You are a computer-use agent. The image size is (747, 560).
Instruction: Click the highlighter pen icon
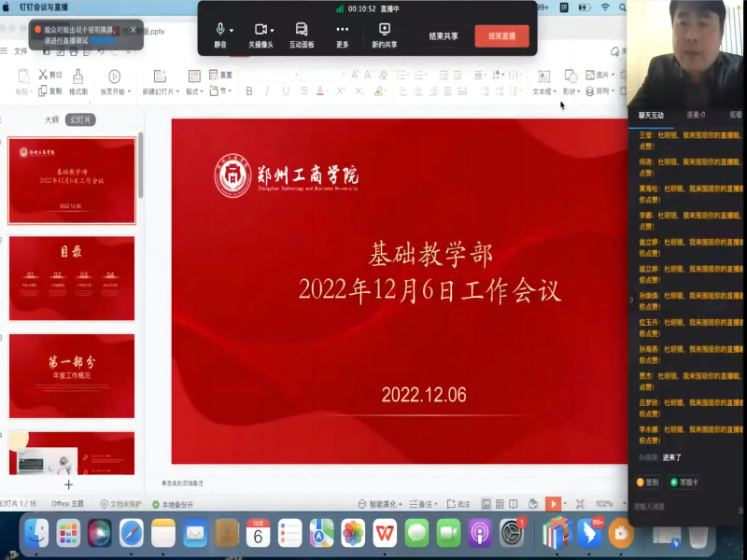(379, 91)
